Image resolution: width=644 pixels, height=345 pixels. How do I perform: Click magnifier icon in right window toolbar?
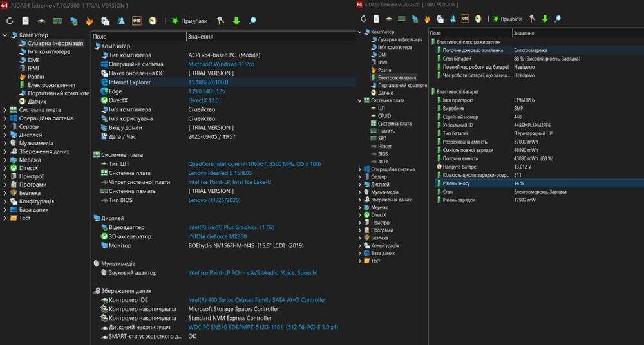pos(558,19)
